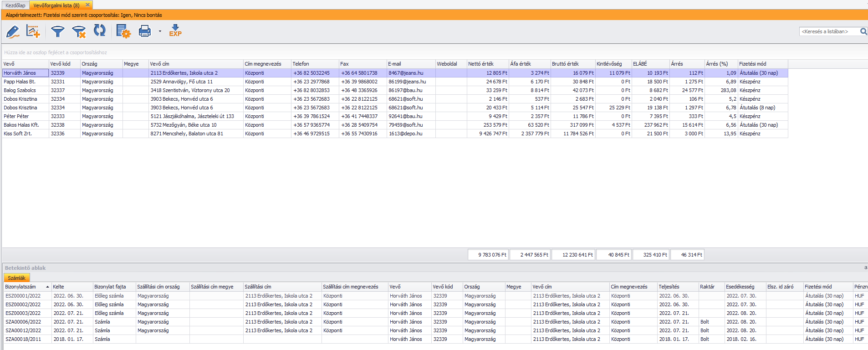The width and height of the screenshot is (868, 350).
Task: Click the Bizonylat fajta column header
Action: (114, 287)
